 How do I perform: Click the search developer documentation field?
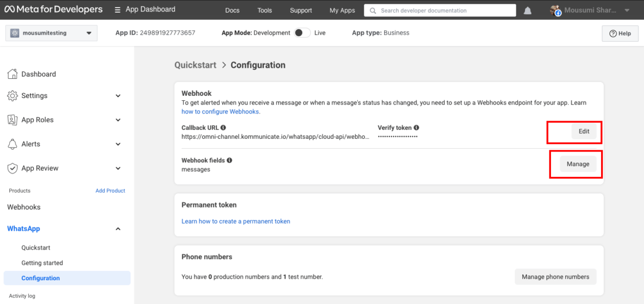click(440, 10)
